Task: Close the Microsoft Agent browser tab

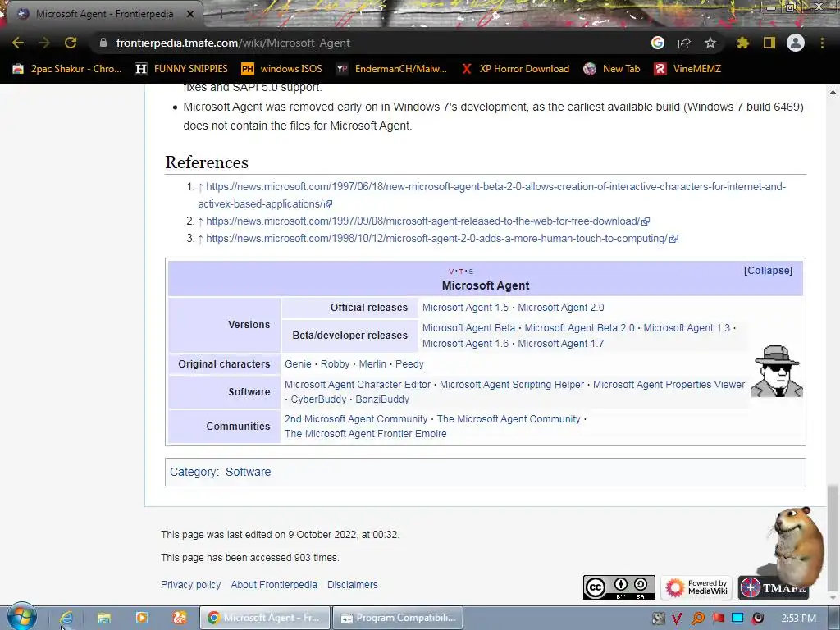Action: pos(190,15)
